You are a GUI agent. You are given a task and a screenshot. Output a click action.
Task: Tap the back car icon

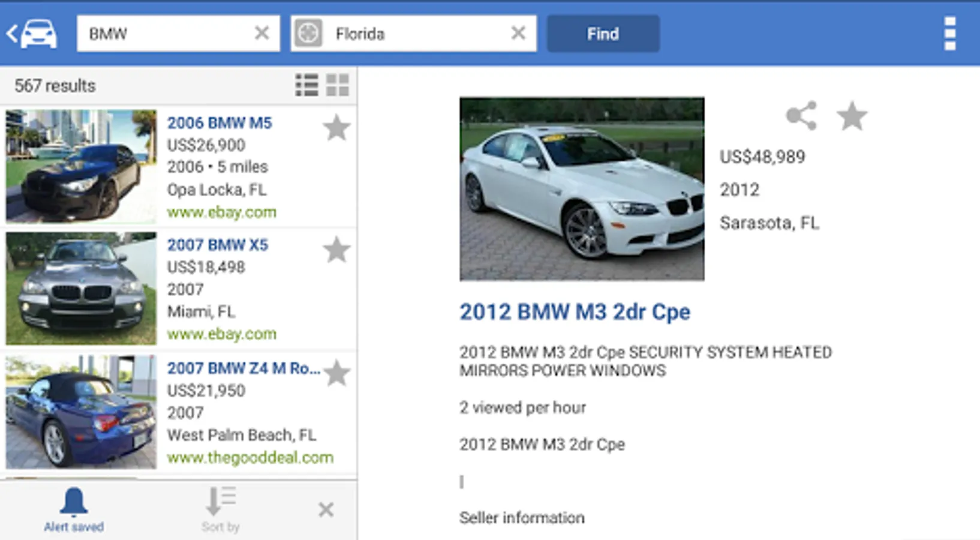pos(32,34)
